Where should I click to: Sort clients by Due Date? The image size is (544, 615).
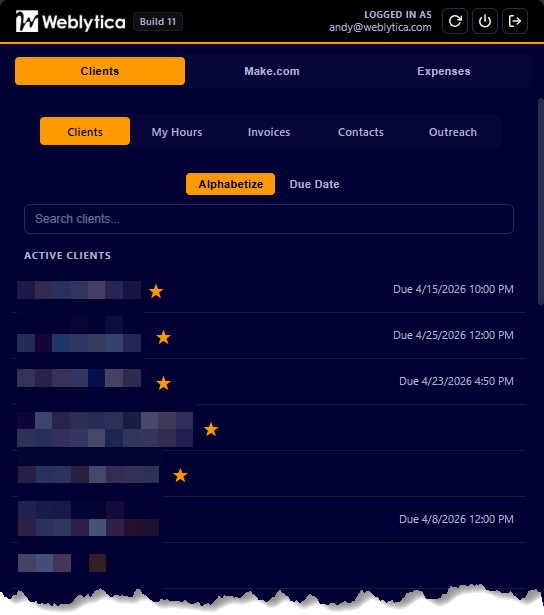(x=315, y=184)
